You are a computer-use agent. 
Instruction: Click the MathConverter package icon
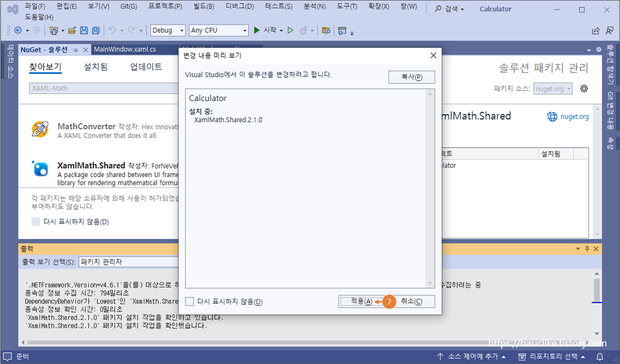point(40,129)
